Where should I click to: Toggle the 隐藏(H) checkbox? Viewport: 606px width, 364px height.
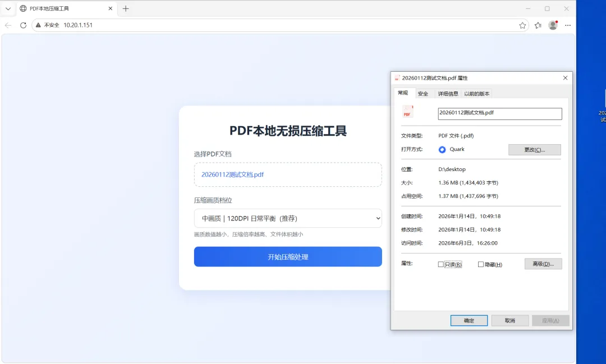coord(481,264)
